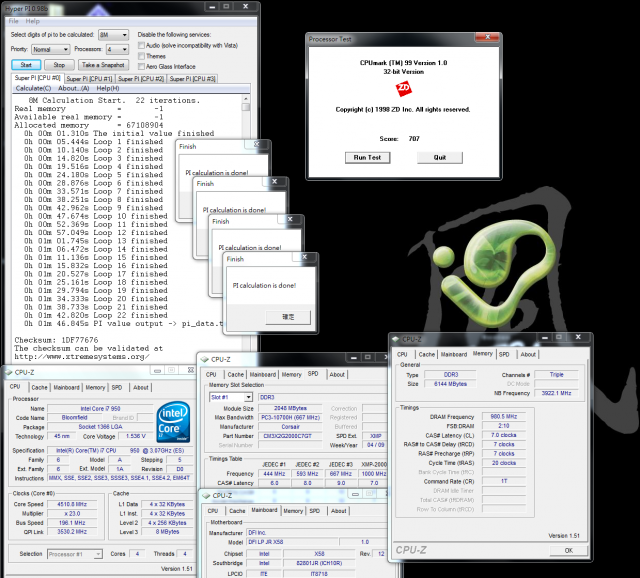
Task: Close the Processor Test window
Action: [487, 37]
